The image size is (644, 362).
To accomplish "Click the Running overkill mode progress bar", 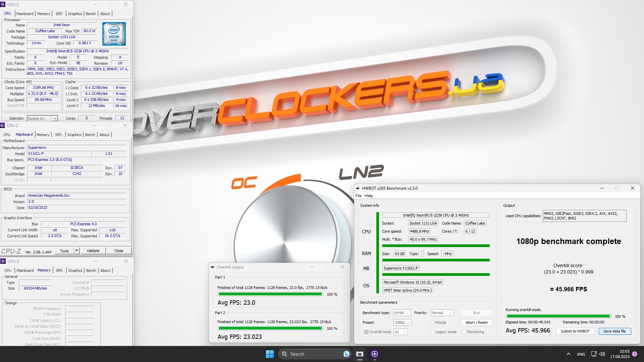I will point(558,316).
